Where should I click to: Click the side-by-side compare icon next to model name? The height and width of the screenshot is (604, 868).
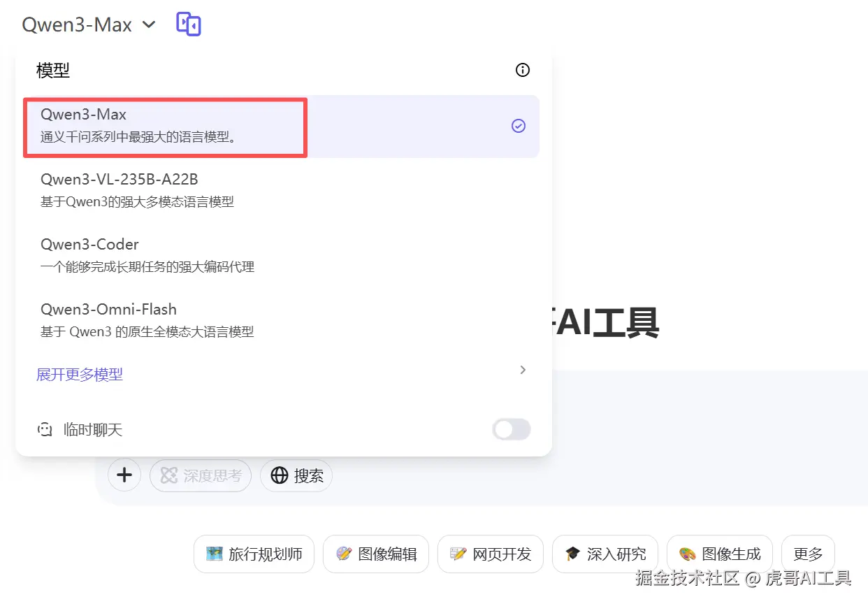(x=189, y=24)
